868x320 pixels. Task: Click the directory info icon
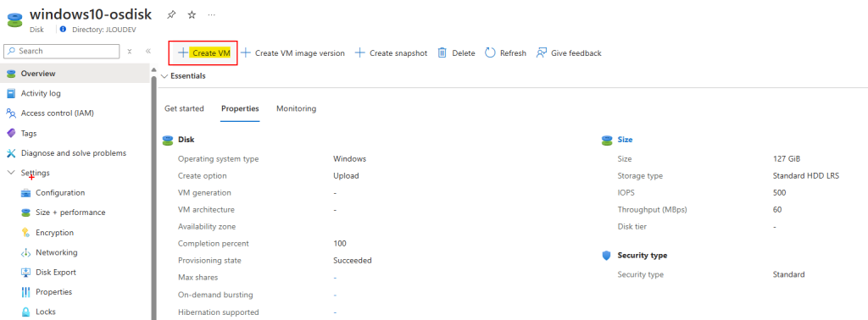tap(63, 29)
